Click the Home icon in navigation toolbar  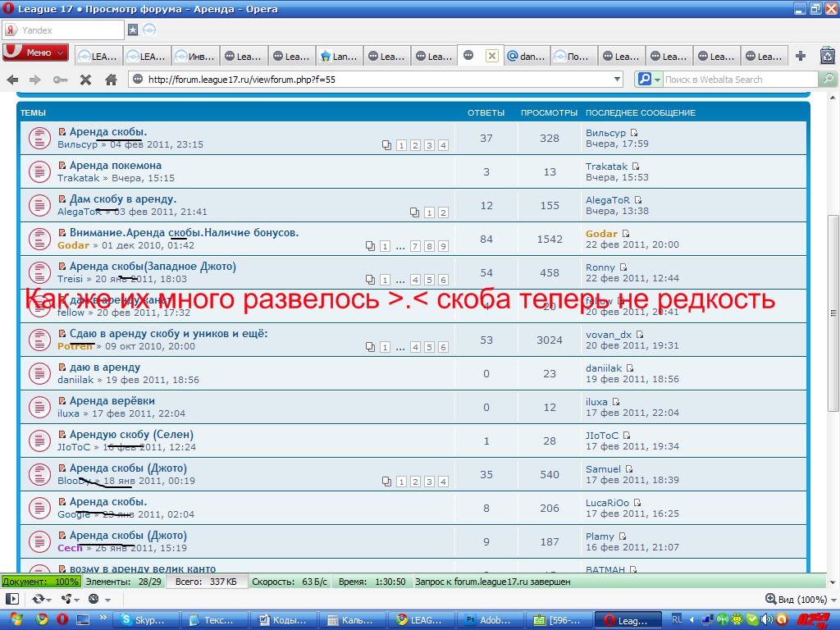tap(111, 80)
